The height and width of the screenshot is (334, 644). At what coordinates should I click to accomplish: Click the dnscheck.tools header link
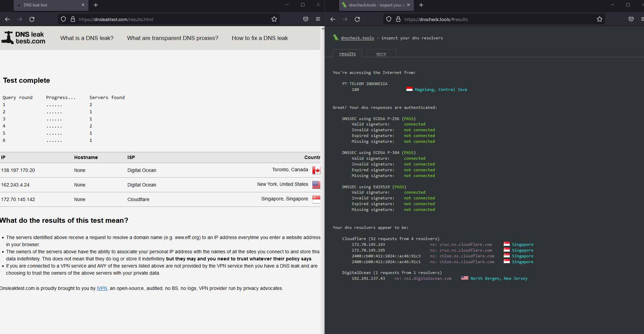click(x=358, y=38)
